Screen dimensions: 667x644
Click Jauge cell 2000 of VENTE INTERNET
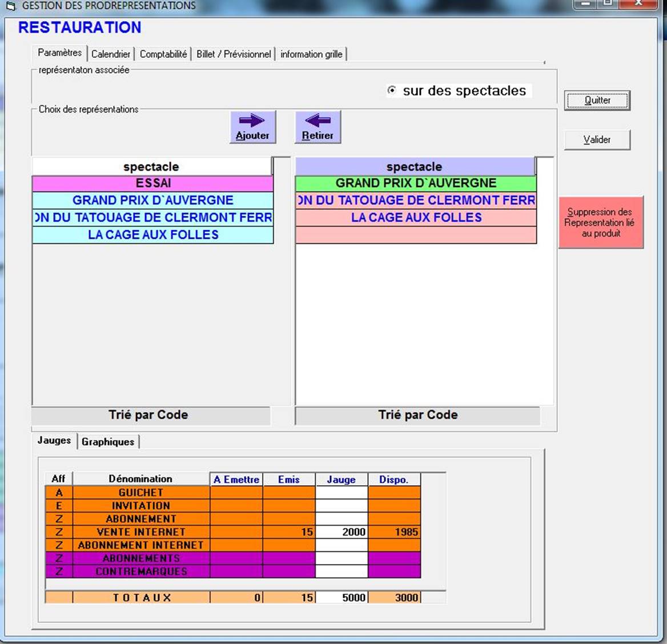341,532
